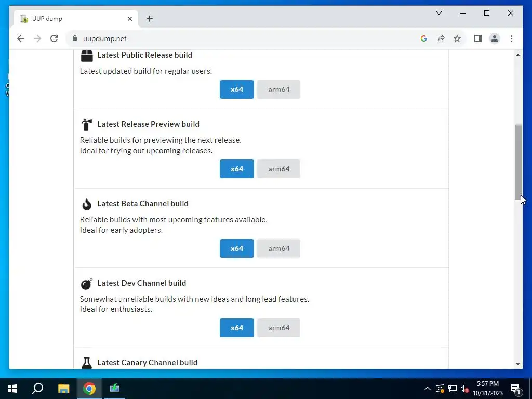Click the taskbar app next to Chrome
The image size is (532, 399).
coord(115,389)
